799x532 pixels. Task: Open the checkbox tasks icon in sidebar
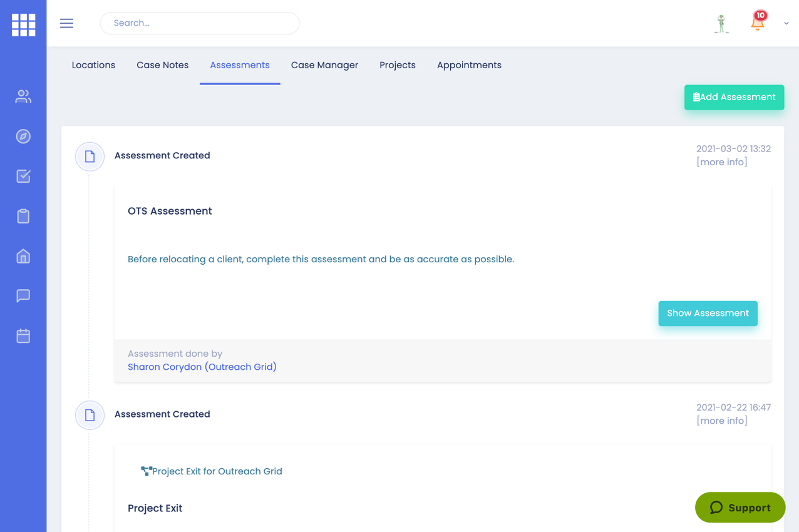pos(23,176)
